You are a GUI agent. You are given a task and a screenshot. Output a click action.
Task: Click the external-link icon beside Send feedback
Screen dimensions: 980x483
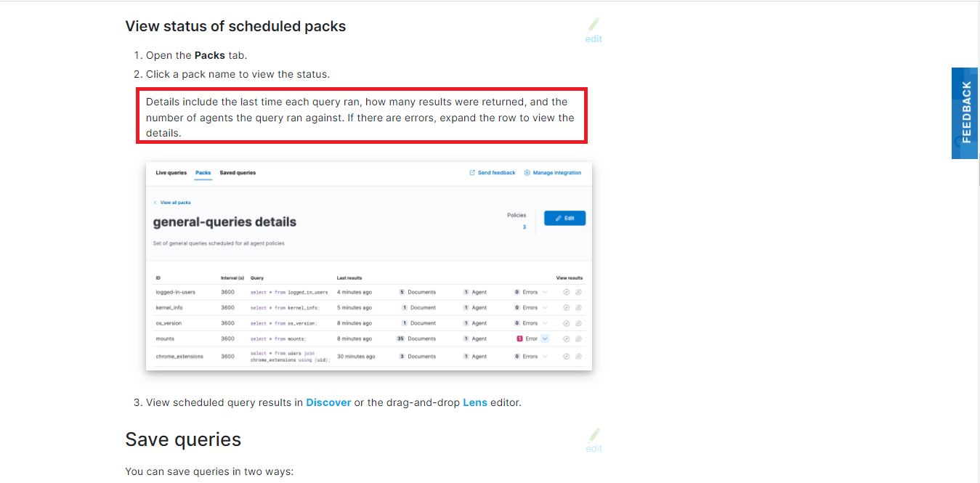(x=472, y=172)
